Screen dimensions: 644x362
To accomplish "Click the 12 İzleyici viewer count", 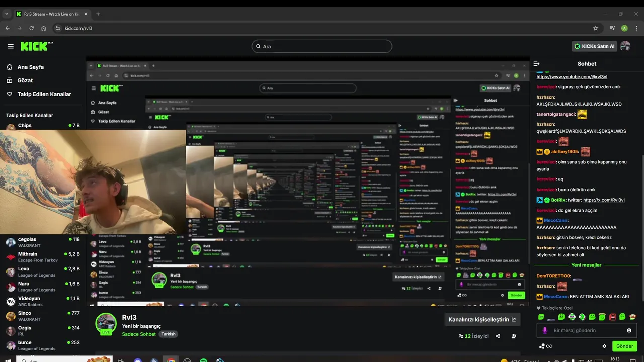I will pos(473,336).
